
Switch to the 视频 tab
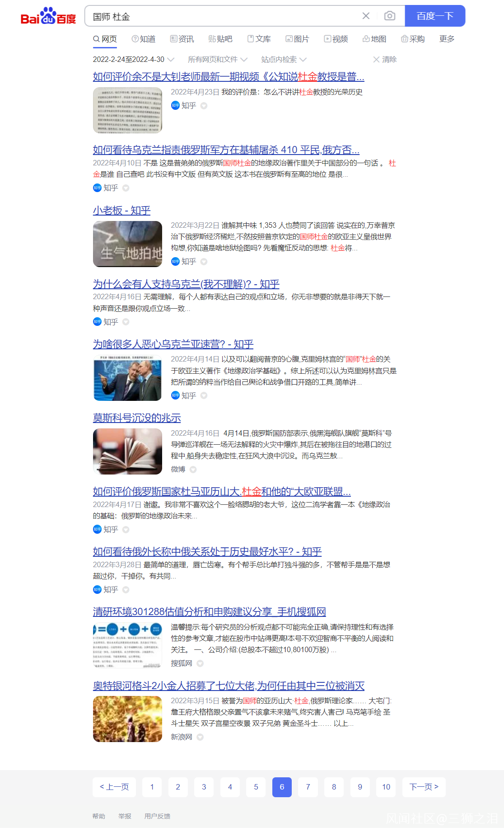pos(336,39)
